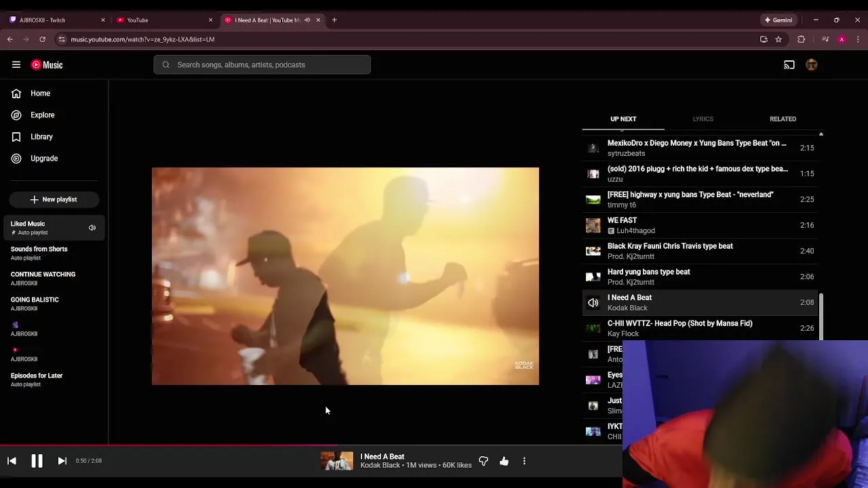The width and height of the screenshot is (868, 488).
Task: Skip to the previous track
Action: [x=12, y=461]
